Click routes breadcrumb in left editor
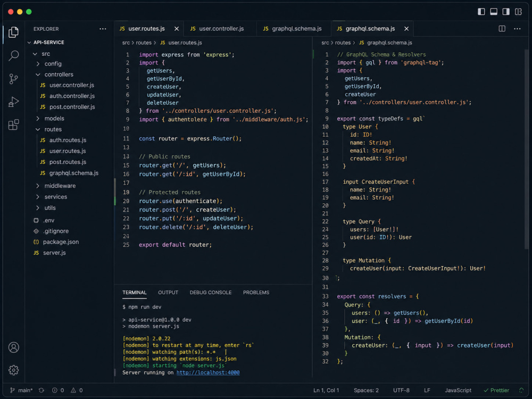This screenshot has height=399, width=532. click(x=144, y=43)
